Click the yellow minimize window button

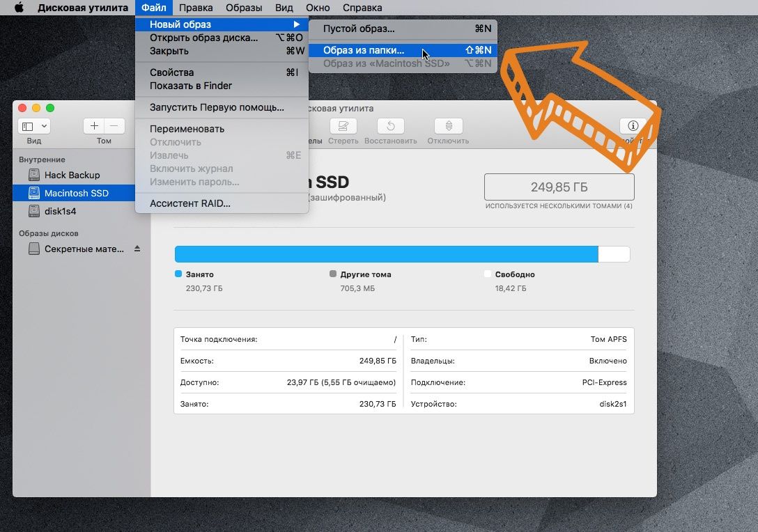(x=36, y=108)
